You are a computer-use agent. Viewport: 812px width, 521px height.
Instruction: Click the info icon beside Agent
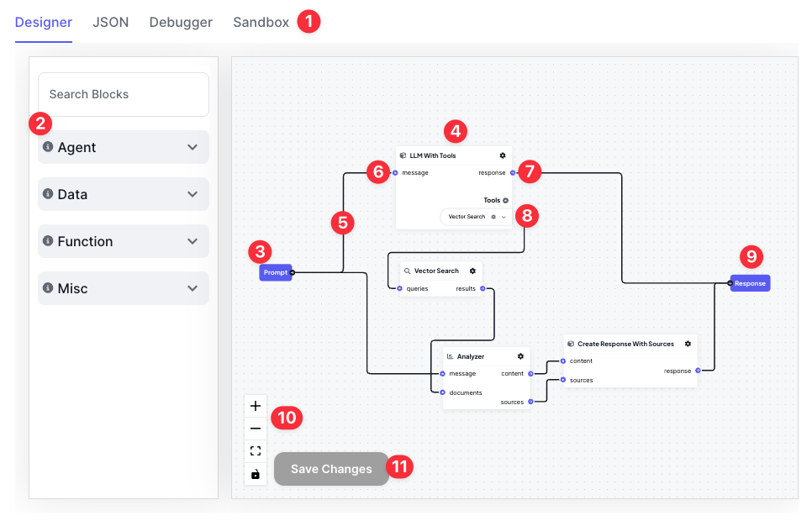[x=48, y=147]
